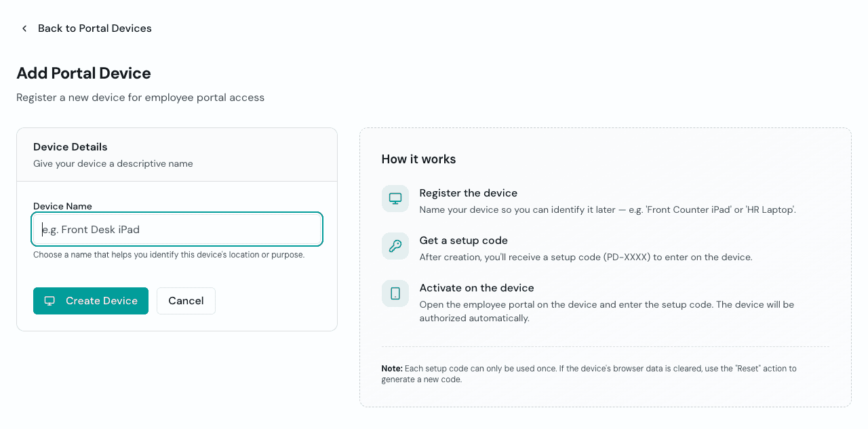The image size is (868, 429).
Task: Select the Front Desk iPad placeholder text
Action: (x=91, y=229)
